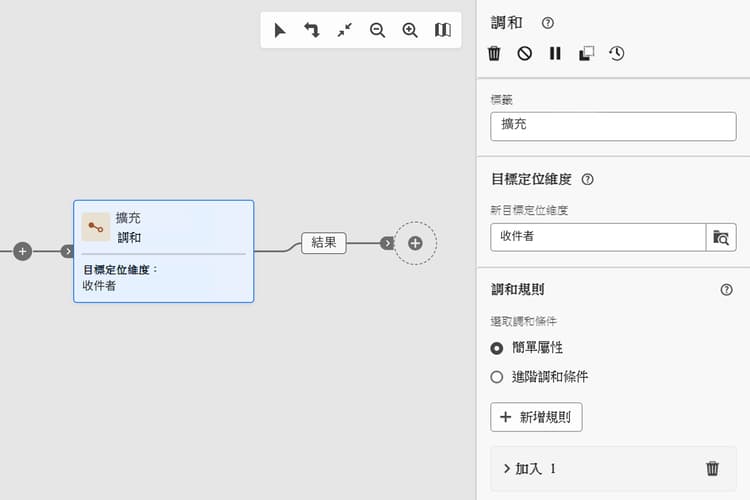This screenshot has height=500, width=750.
Task: Toggle the canvas minimap icon
Action: [x=442, y=30]
